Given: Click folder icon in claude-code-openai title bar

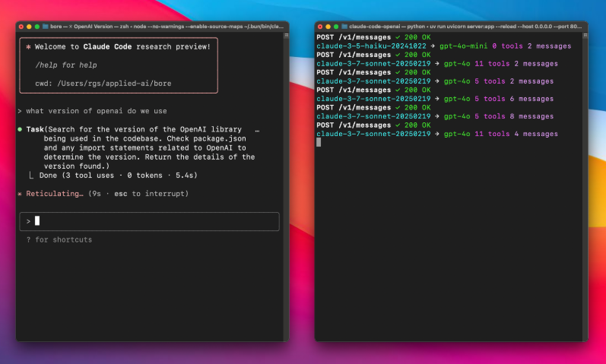Looking at the screenshot, I should pos(344,27).
